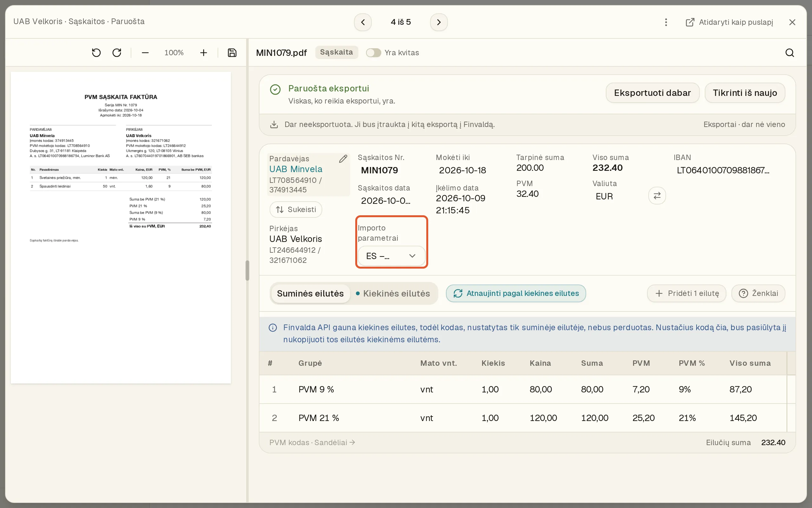
Task: Click the Sąskaita document type badge
Action: (336, 52)
